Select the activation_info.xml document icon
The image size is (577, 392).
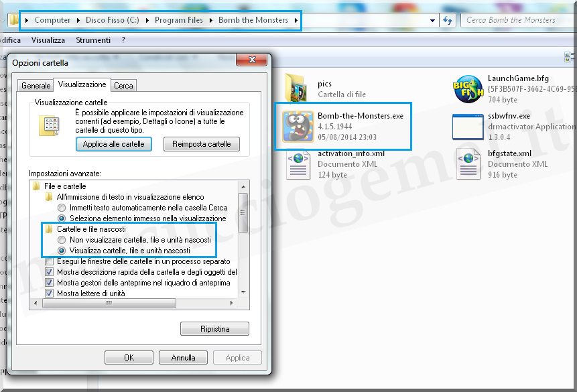[298, 164]
